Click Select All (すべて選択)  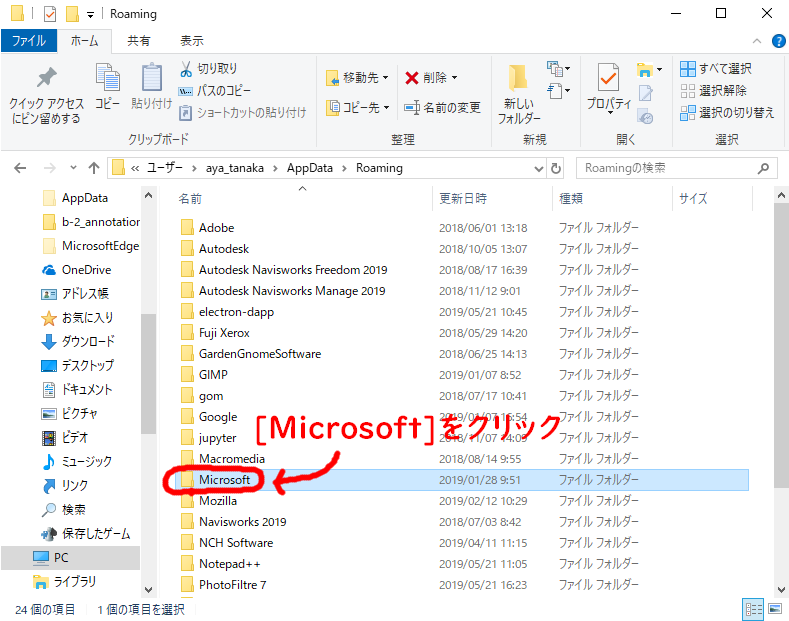(716, 68)
